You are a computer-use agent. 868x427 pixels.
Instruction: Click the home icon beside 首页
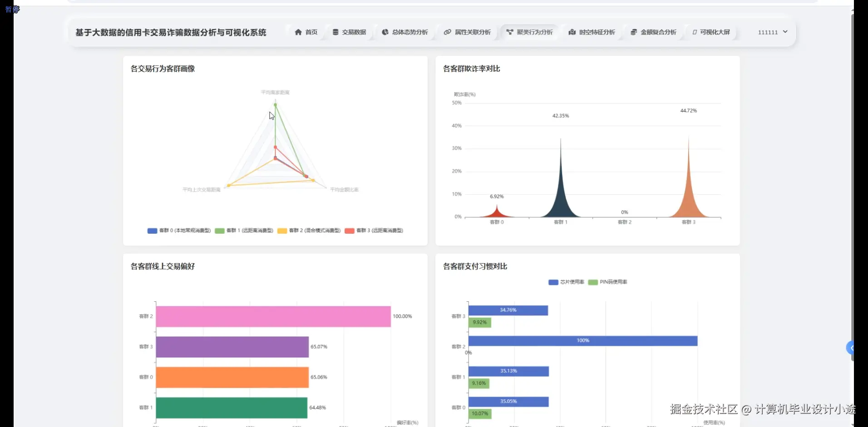point(298,32)
